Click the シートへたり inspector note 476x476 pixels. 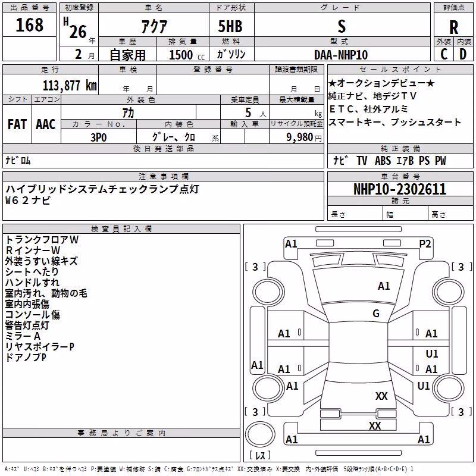click(x=32, y=272)
